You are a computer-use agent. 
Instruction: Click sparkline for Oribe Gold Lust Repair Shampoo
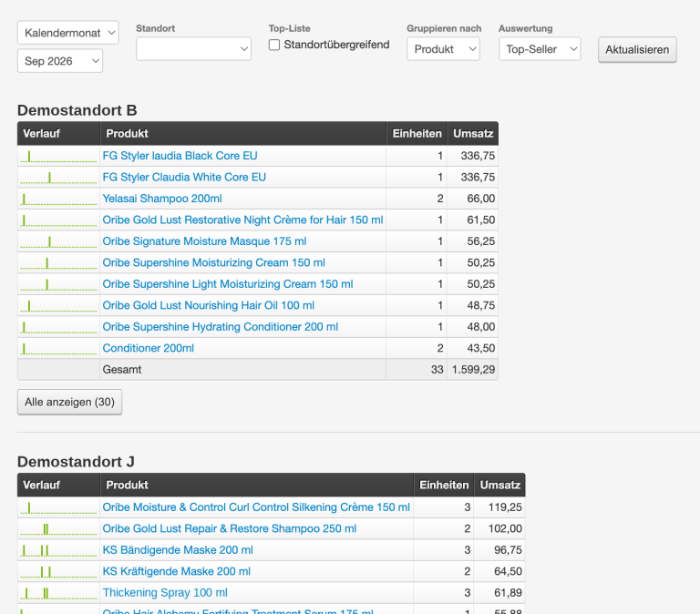coord(58,529)
